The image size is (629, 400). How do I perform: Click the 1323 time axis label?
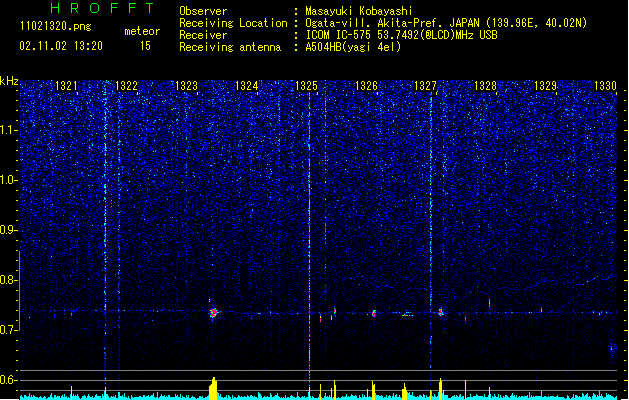[x=187, y=86]
